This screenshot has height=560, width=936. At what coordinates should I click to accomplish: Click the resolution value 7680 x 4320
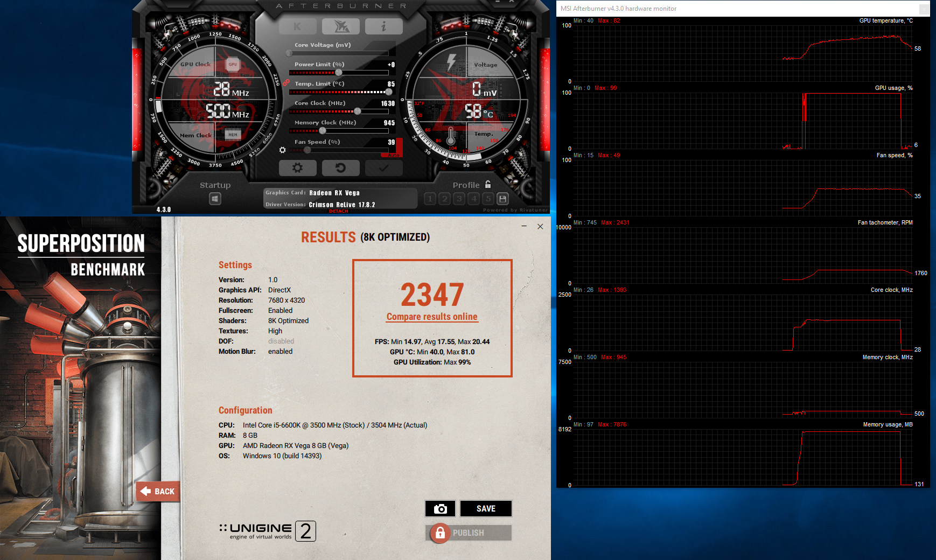pyautogui.click(x=287, y=300)
